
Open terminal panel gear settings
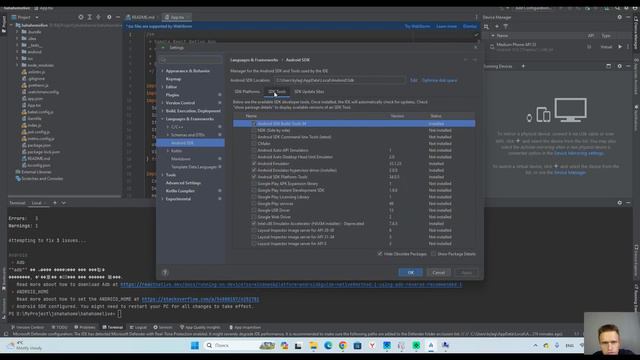[x=620, y=203]
